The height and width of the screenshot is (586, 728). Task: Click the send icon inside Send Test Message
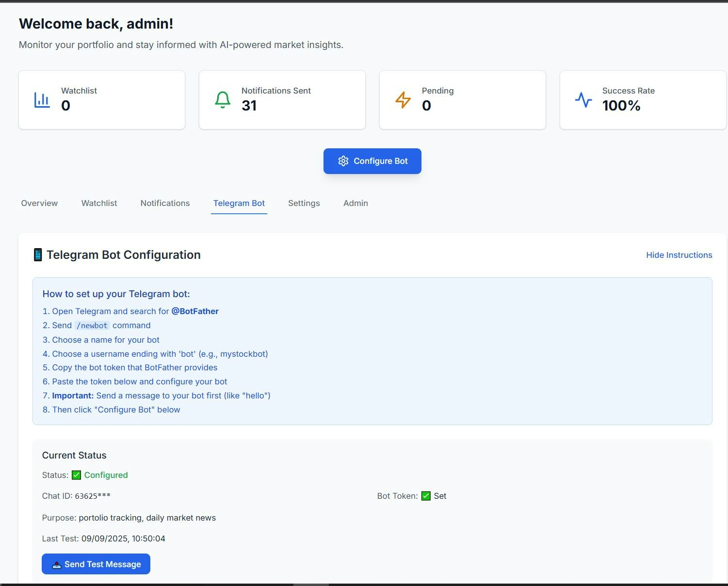point(56,564)
